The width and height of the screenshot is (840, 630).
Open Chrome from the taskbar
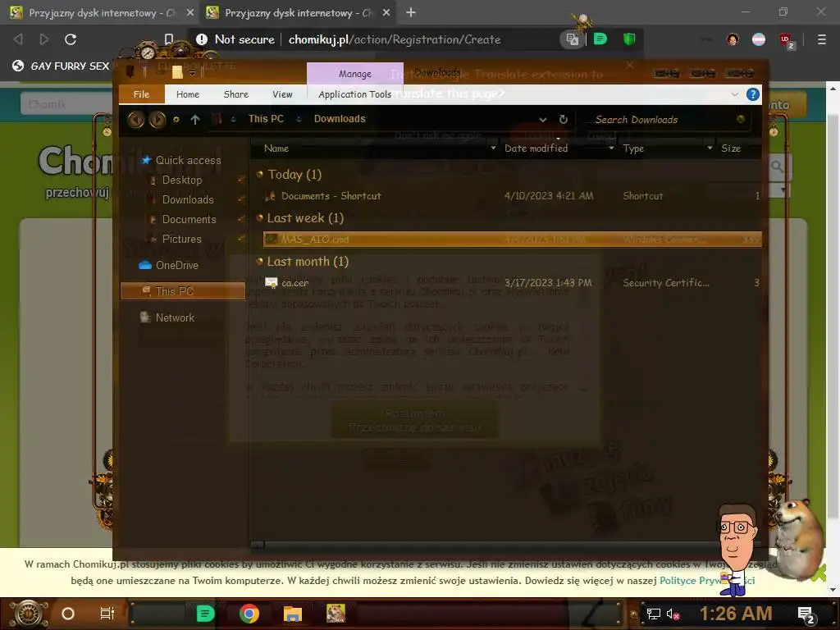(x=249, y=614)
